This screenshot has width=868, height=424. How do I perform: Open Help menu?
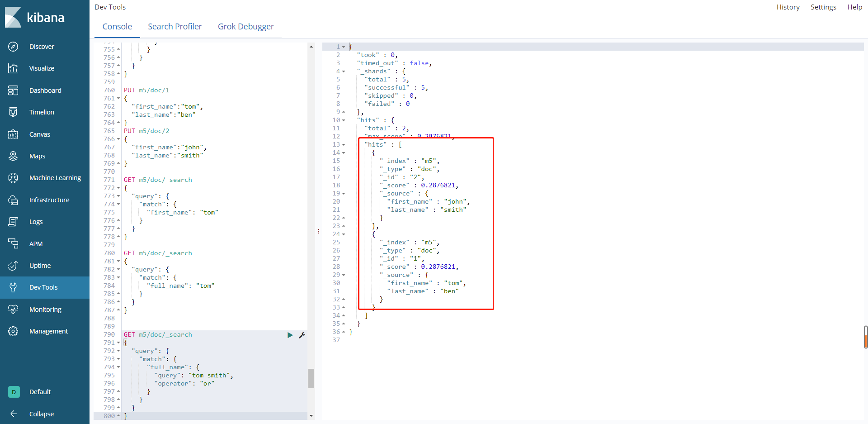pos(855,7)
